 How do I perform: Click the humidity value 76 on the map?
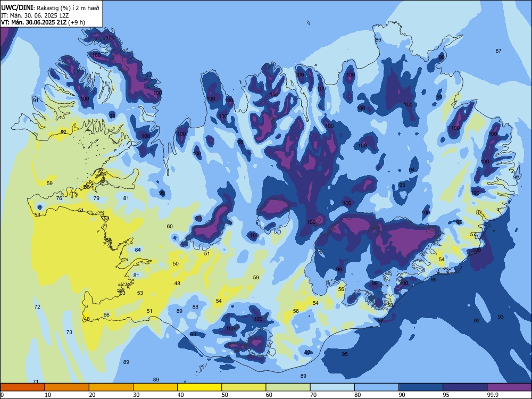pyautogui.click(x=59, y=198)
